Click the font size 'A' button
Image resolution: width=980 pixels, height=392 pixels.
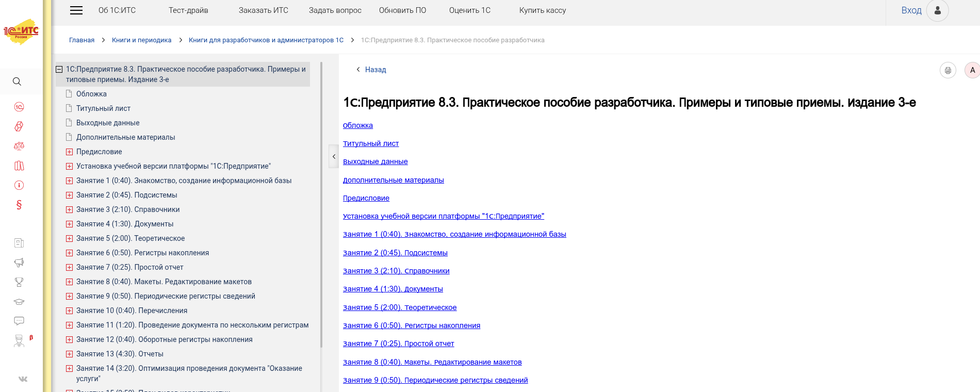coord(972,70)
